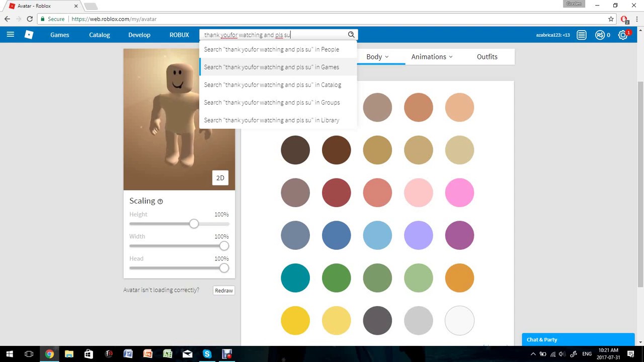Open ROBUX in the top navigation

pos(179,35)
